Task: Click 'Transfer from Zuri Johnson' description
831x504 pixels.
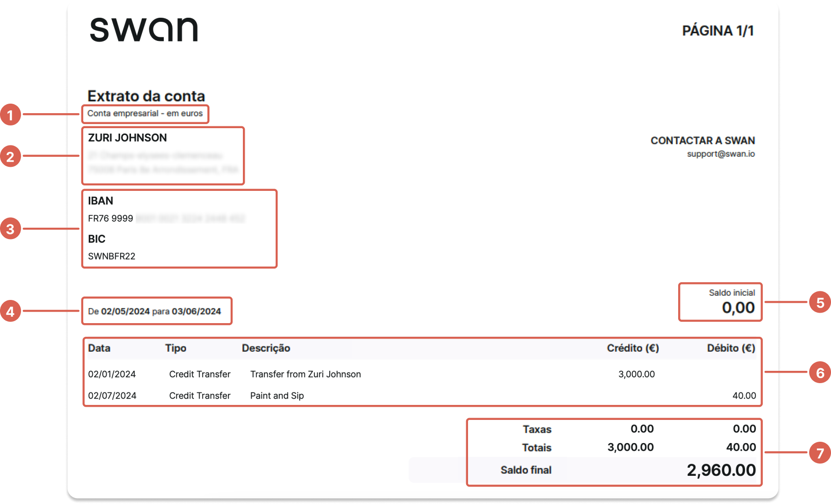Action: click(306, 374)
